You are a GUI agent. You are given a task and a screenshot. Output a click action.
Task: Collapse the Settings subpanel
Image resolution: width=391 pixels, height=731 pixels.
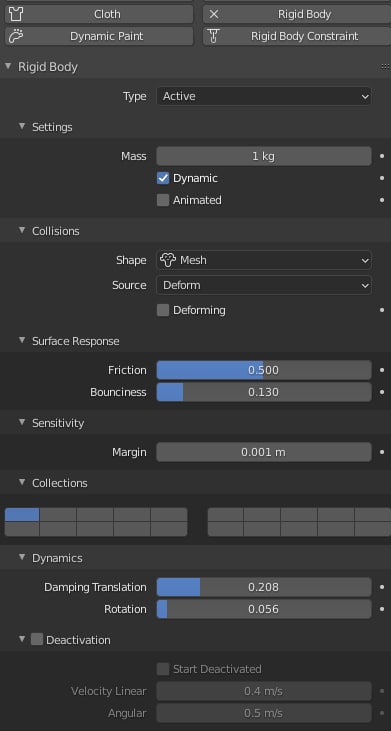(21, 126)
